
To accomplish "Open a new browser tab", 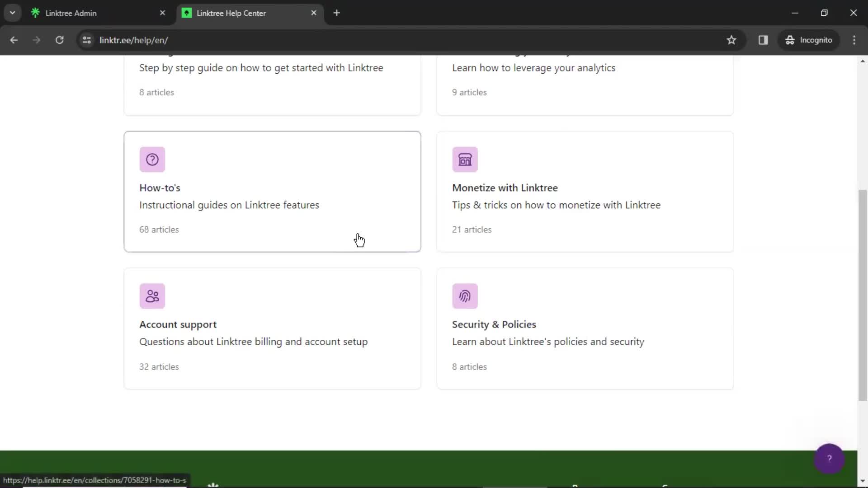I will [x=336, y=13].
